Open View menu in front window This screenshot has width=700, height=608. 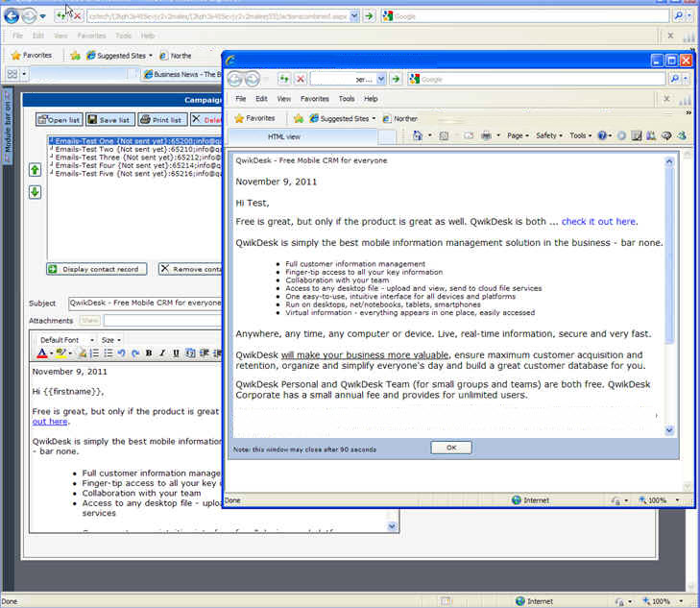pyautogui.click(x=284, y=99)
